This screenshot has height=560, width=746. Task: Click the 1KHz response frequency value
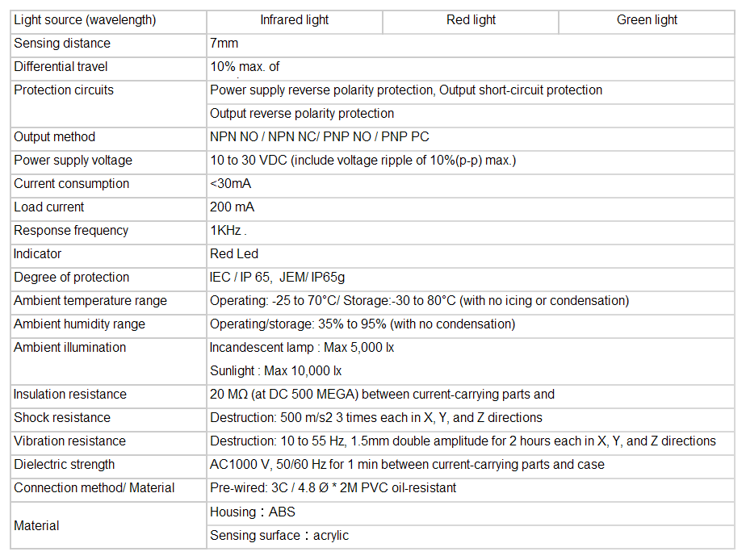pos(228,231)
